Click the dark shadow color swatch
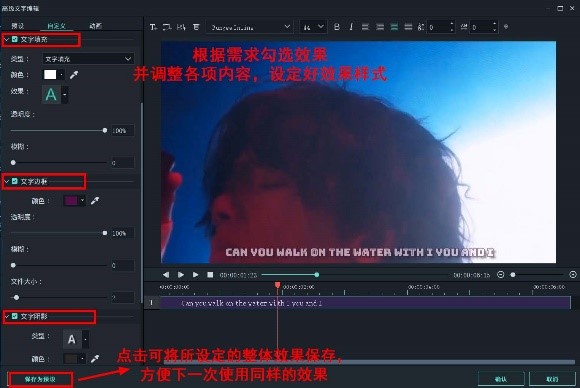This screenshot has width=580, height=388. point(71,358)
